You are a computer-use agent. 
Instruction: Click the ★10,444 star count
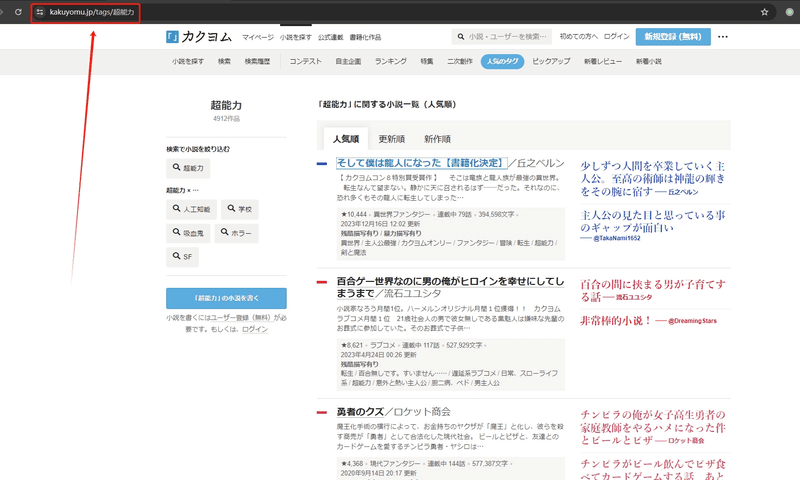click(x=354, y=214)
